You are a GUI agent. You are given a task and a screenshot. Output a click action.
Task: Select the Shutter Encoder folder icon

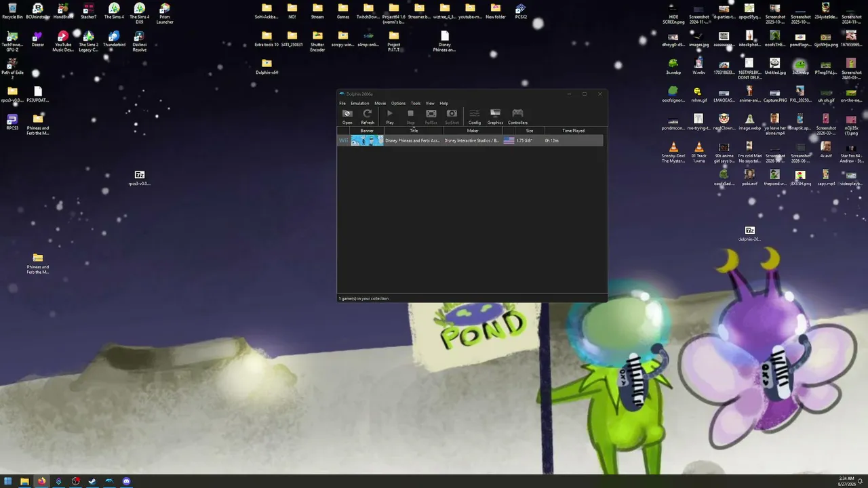point(317,41)
